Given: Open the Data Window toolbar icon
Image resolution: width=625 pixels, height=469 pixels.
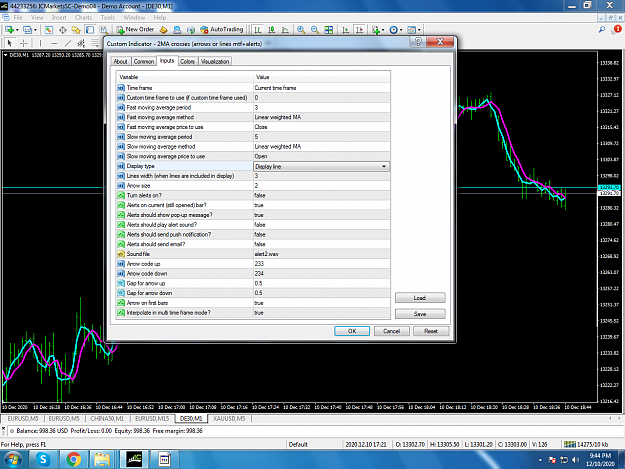Looking at the screenshot, I should [63, 30].
